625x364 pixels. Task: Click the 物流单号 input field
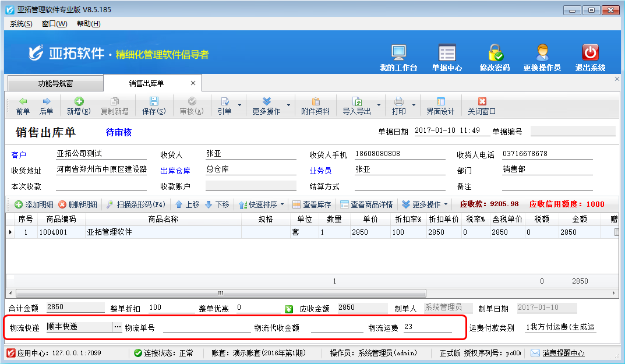click(206, 327)
